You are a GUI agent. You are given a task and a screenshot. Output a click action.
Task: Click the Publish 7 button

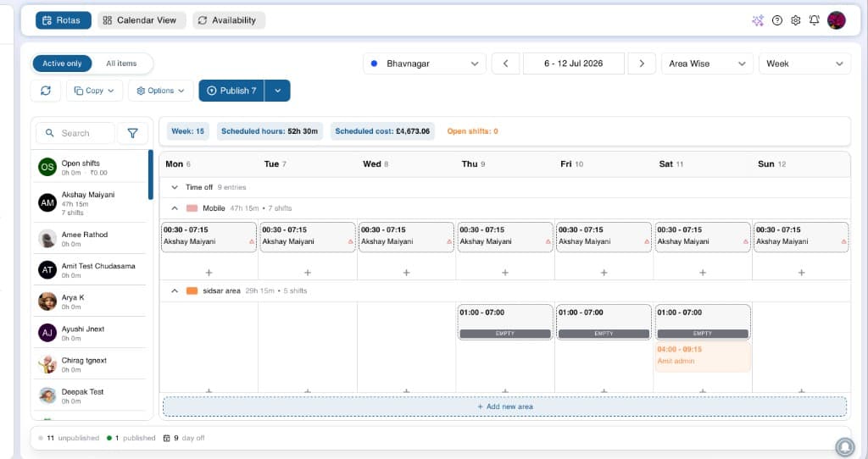(231, 91)
